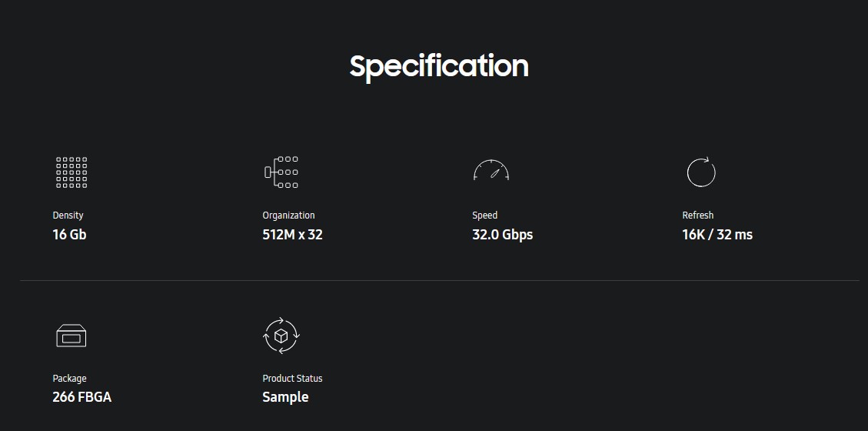868x431 pixels.
Task: Select the Product Status label text
Action: coord(292,379)
